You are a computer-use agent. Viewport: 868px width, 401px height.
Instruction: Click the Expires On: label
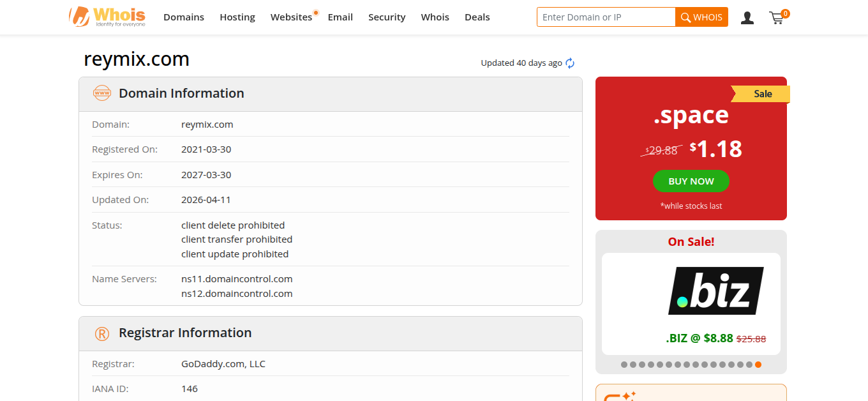tap(117, 175)
